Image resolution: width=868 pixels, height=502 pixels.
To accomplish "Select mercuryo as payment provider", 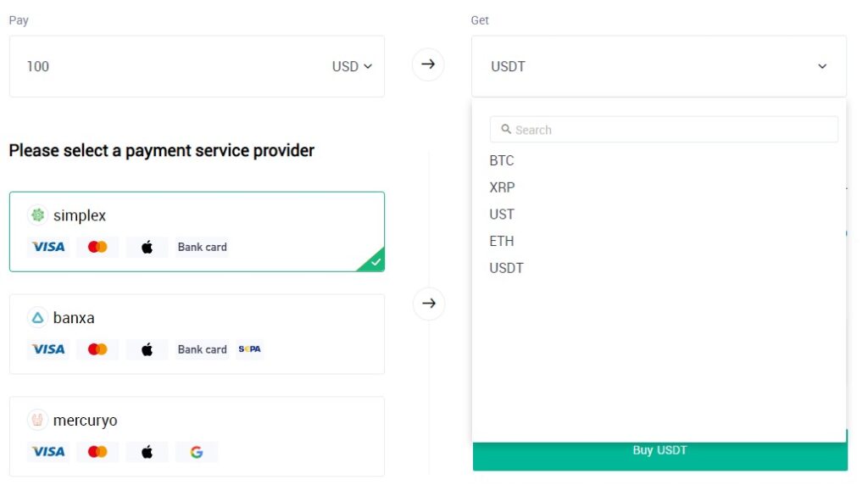I will (197, 436).
